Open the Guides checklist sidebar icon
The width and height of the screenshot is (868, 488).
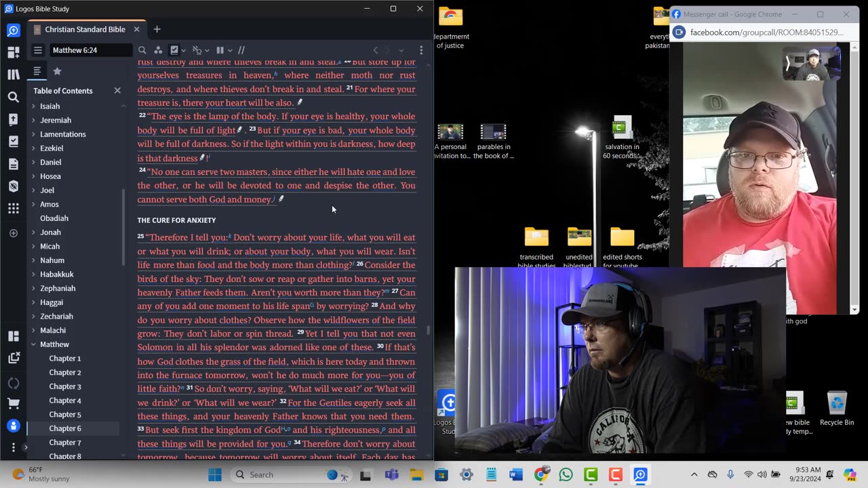pos(14,142)
